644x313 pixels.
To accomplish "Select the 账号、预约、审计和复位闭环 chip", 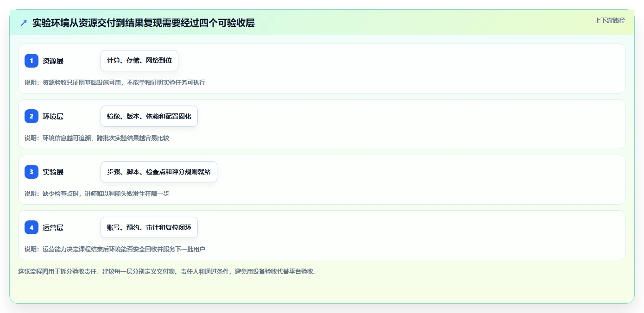I will (x=149, y=227).
